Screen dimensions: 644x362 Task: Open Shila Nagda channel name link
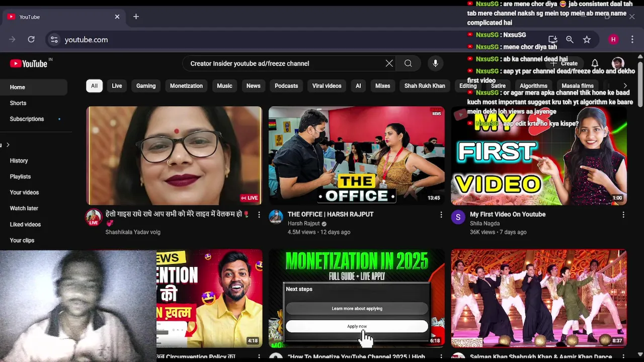coord(485,224)
